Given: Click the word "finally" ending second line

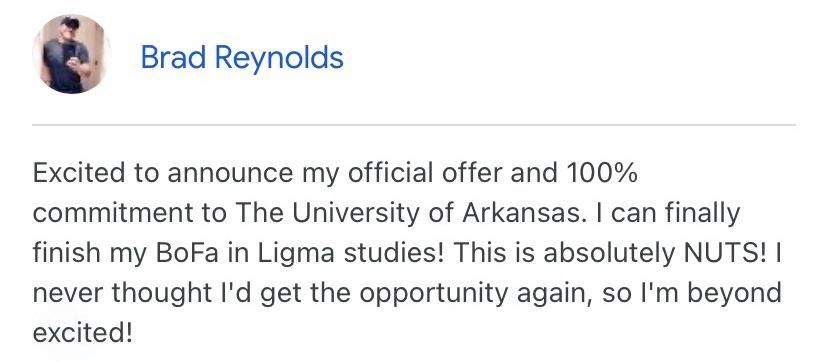Looking at the screenshot, I should coord(702,214).
